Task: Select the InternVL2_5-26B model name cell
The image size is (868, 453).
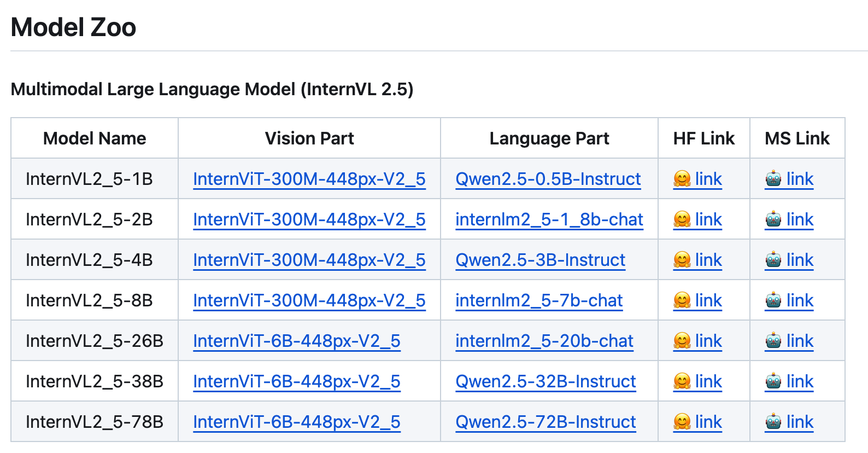Action: pyautogui.click(x=95, y=341)
